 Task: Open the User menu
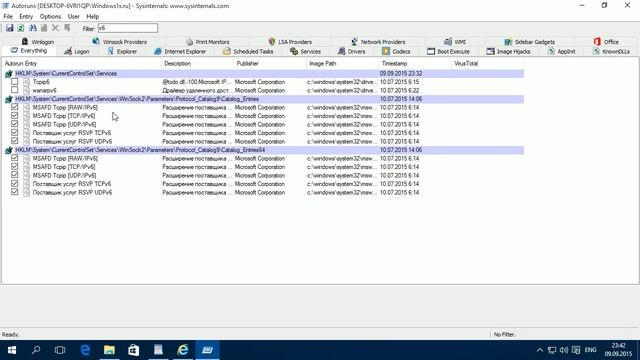pos(73,16)
